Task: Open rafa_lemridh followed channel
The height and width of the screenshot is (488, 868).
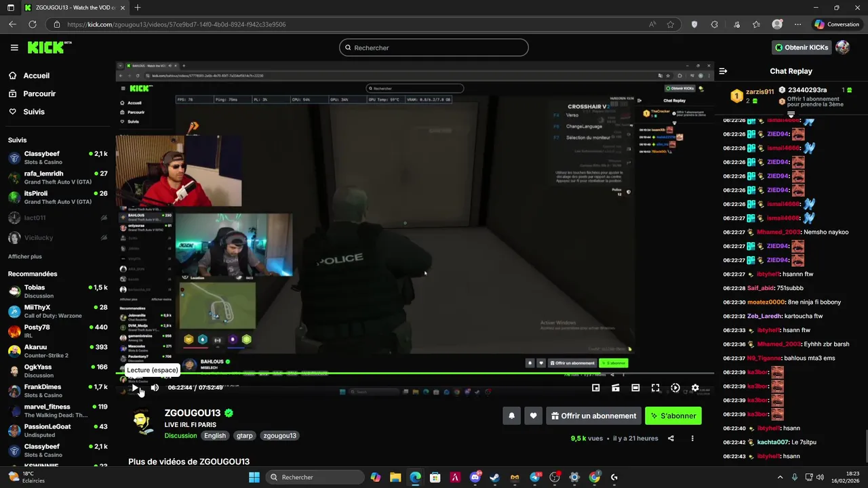Action: coord(58,178)
